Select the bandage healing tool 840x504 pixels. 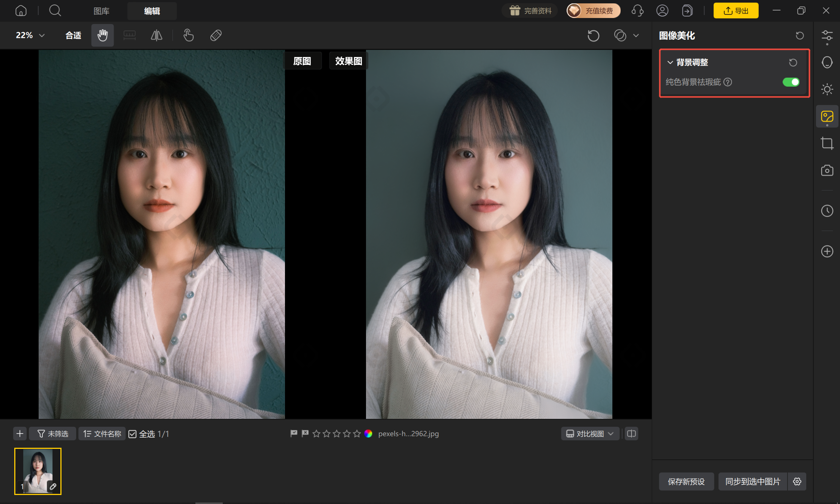(216, 35)
